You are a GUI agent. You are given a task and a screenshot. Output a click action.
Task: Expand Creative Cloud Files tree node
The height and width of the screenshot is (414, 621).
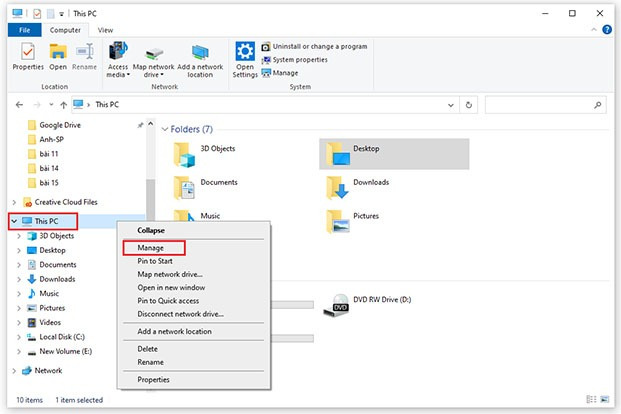(14, 202)
